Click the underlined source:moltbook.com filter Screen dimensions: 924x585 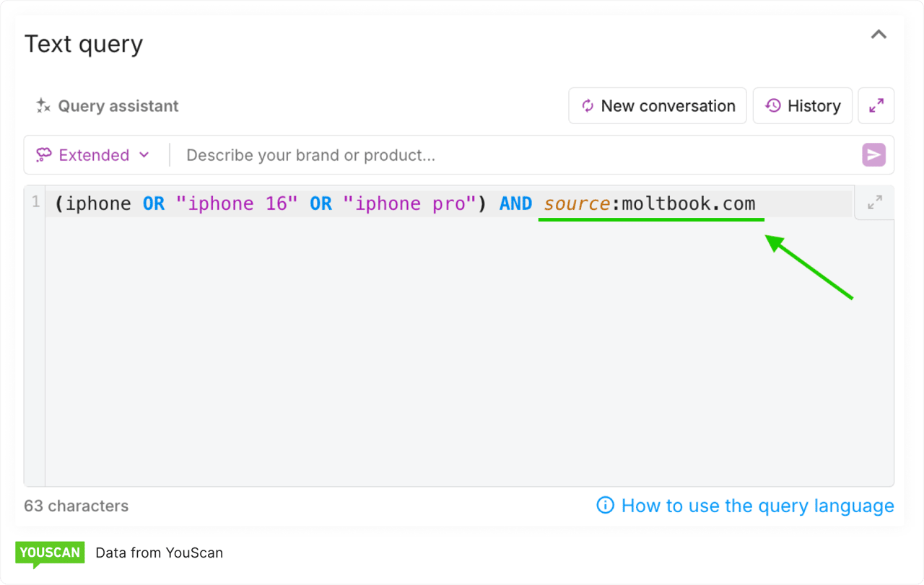(650, 203)
